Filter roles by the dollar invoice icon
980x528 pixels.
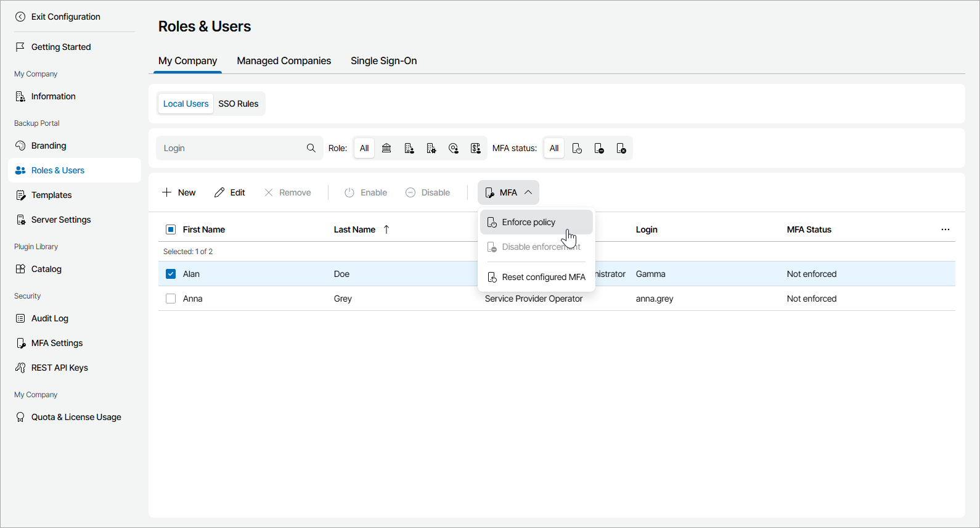pyautogui.click(x=475, y=148)
